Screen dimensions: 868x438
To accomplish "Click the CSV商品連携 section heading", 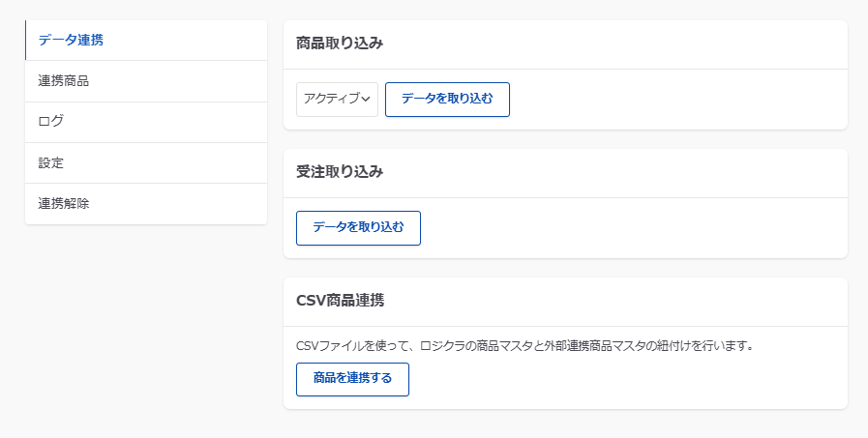I will coord(340,301).
